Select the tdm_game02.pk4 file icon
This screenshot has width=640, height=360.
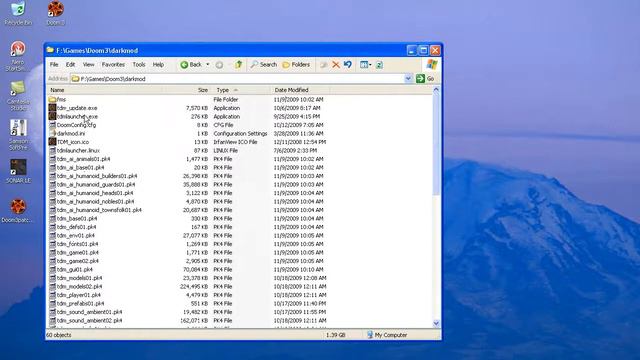tap(52, 261)
